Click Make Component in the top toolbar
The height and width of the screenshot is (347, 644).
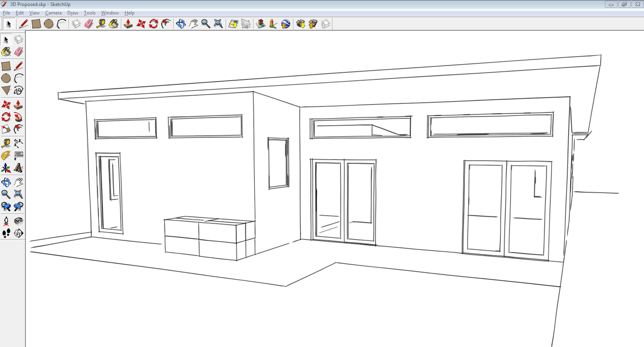(x=76, y=24)
